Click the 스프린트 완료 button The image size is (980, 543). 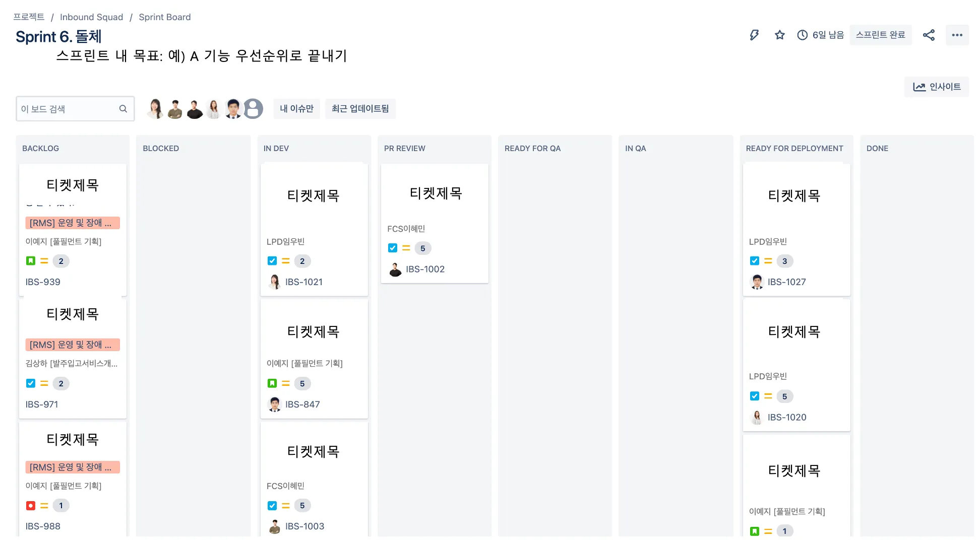pyautogui.click(x=880, y=35)
